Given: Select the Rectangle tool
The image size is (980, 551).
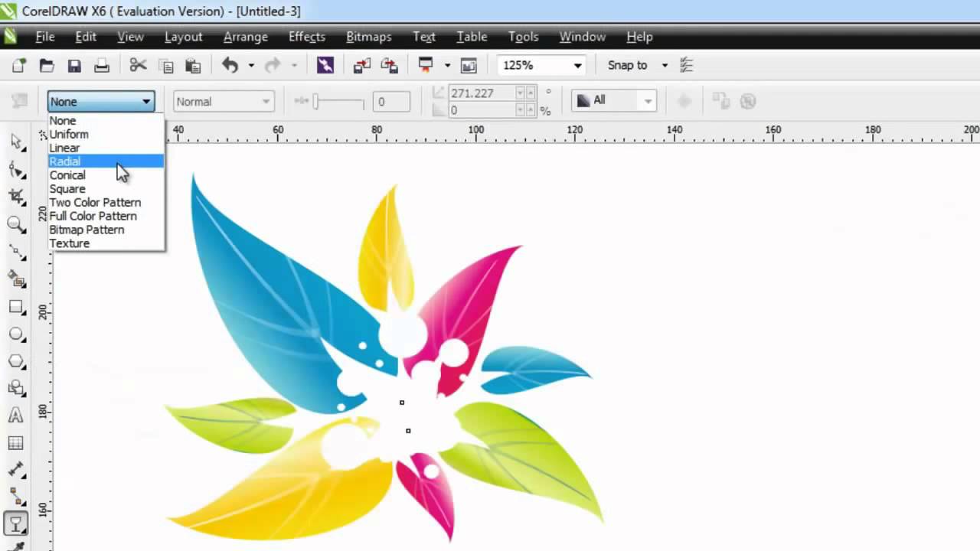Looking at the screenshot, I should [16, 307].
